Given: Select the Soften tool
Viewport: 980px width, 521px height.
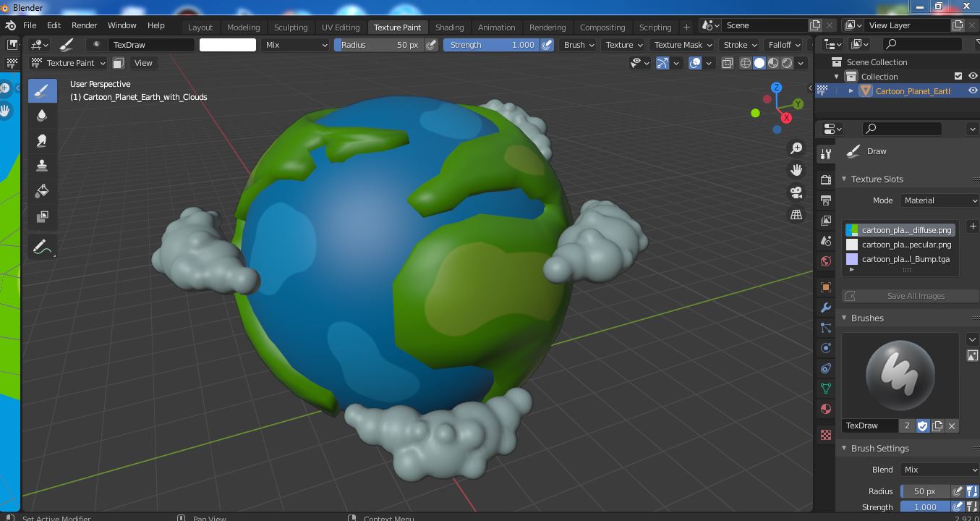Looking at the screenshot, I should coord(43,116).
